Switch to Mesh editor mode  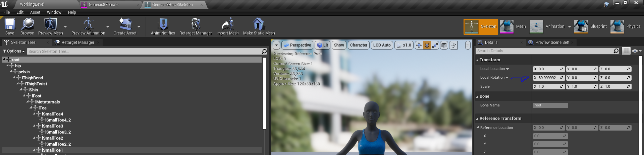coord(513,26)
